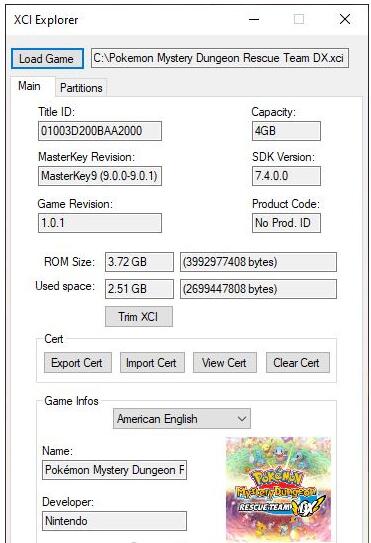The height and width of the screenshot is (543, 371).
Task: Click the Import Cert button
Action: (152, 363)
